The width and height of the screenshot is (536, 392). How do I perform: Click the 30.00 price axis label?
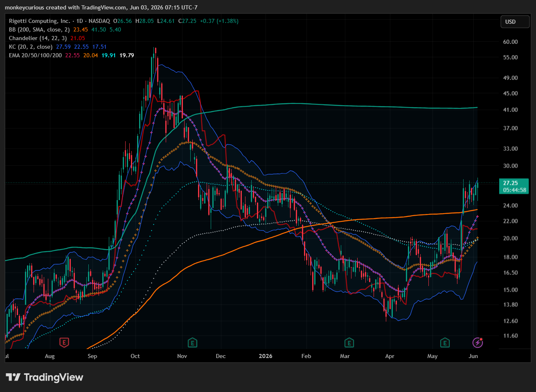coord(511,166)
